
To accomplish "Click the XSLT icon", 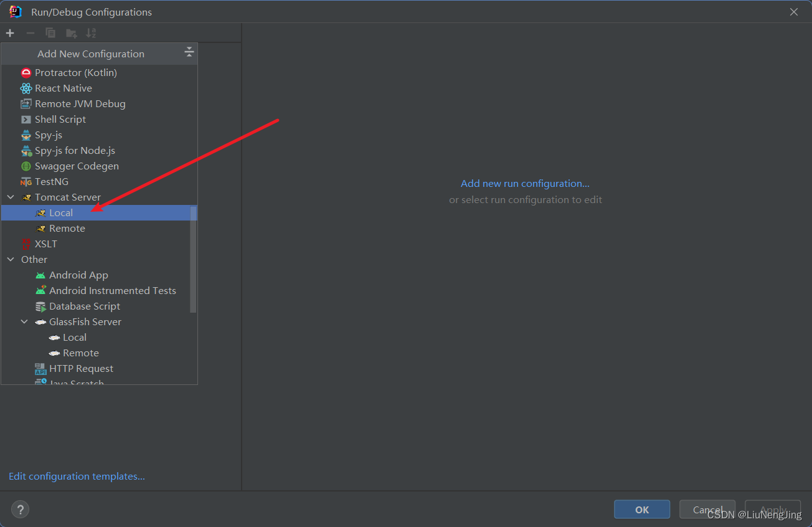I will (26, 244).
